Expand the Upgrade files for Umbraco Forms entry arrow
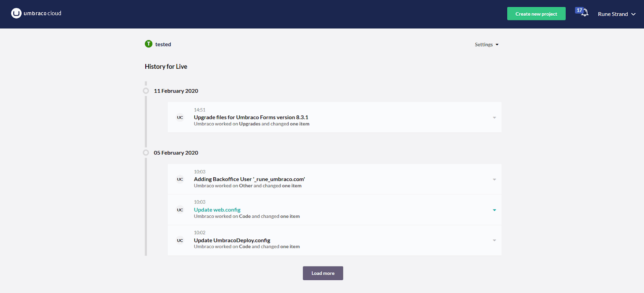This screenshot has width=644, height=293. pos(494,118)
